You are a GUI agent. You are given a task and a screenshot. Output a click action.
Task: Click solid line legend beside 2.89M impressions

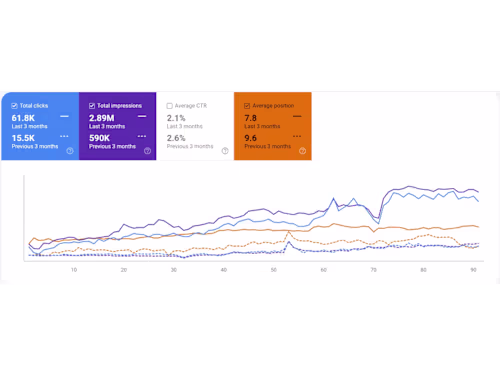coord(142,116)
